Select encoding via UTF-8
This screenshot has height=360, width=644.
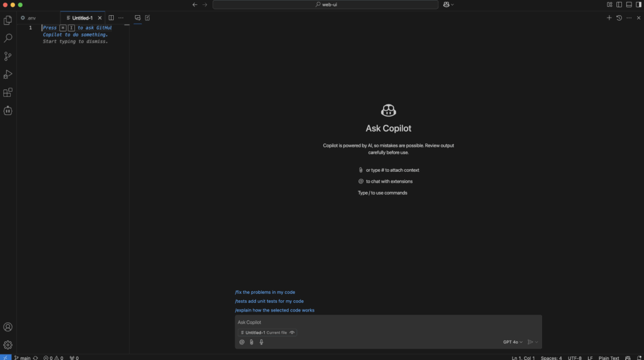click(x=575, y=357)
